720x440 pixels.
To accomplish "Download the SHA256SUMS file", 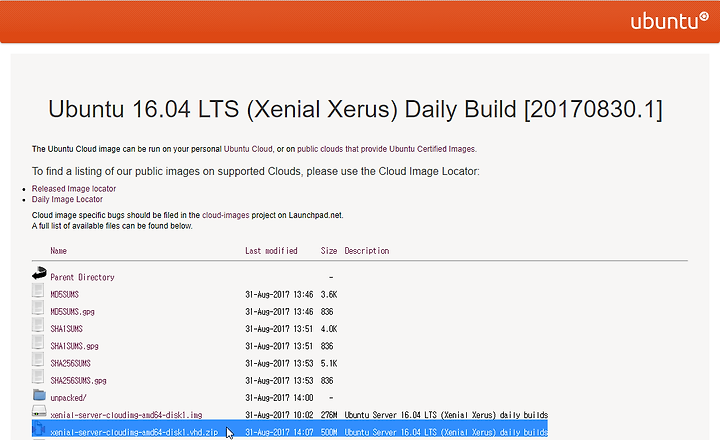I will [x=70, y=363].
